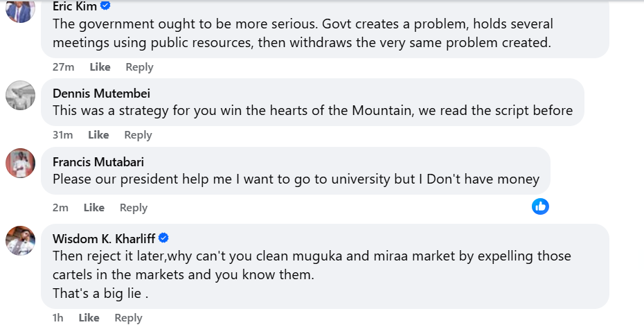Like Francis Mutabari's comment
The height and width of the screenshot is (327, 644).
point(94,208)
